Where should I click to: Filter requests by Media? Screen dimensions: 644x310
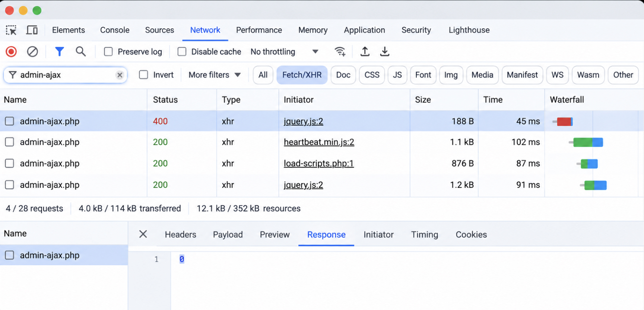482,75
